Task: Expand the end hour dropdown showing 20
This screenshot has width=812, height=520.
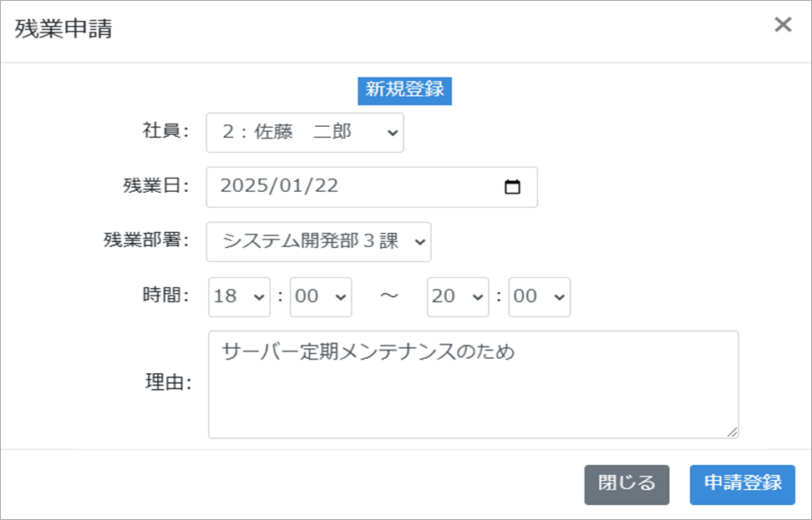Action: (x=457, y=297)
